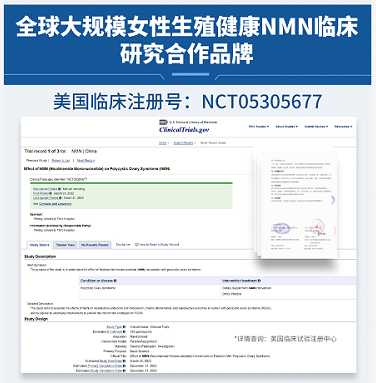Click the First Posted info icon
376x383 pixels.
click(51, 193)
